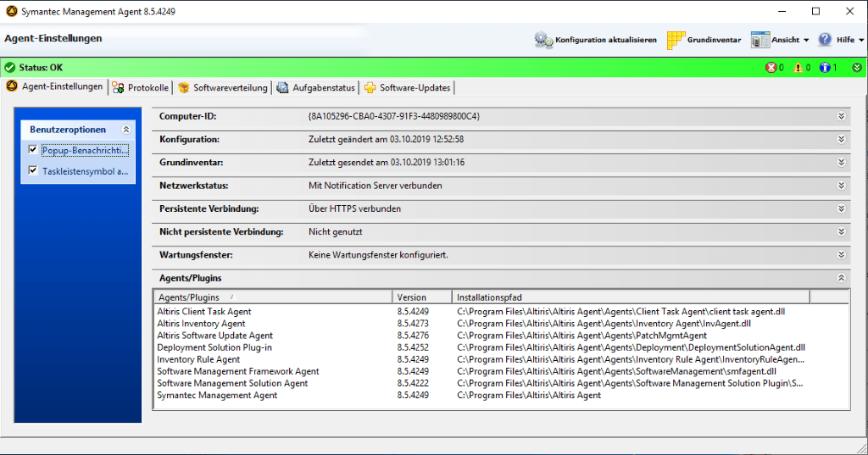Open the Ansicht dropdown menu

point(780,40)
